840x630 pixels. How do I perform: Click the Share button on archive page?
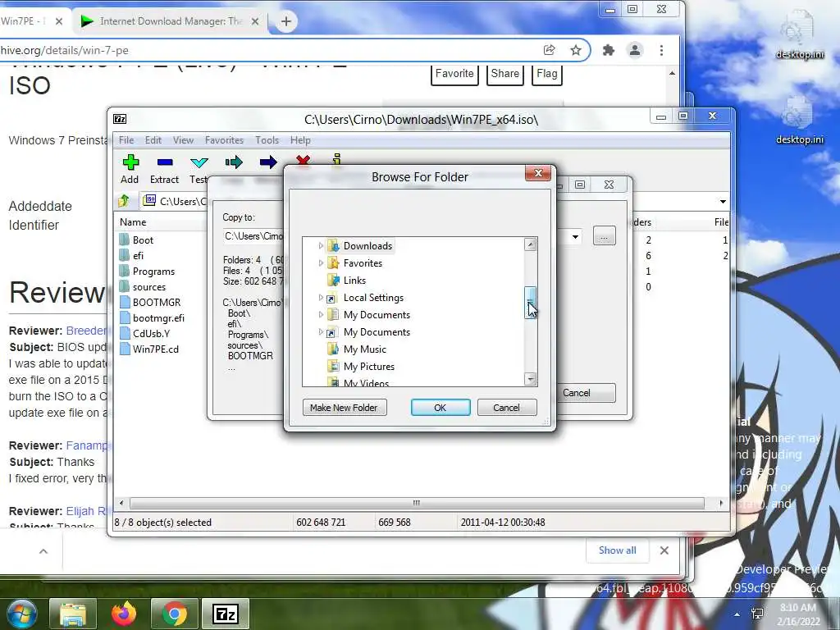coord(504,74)
